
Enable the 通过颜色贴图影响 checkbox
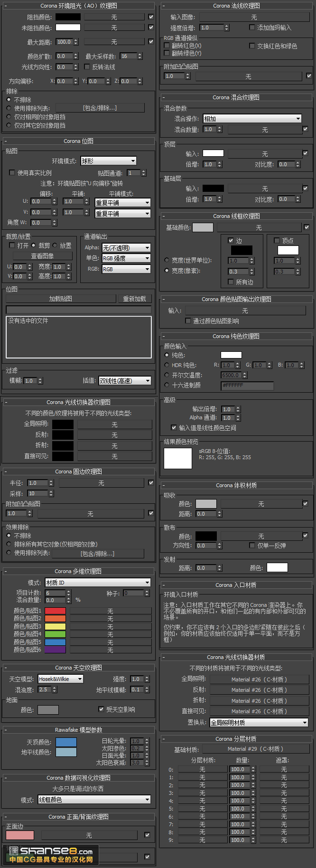(x=188, y=321)
